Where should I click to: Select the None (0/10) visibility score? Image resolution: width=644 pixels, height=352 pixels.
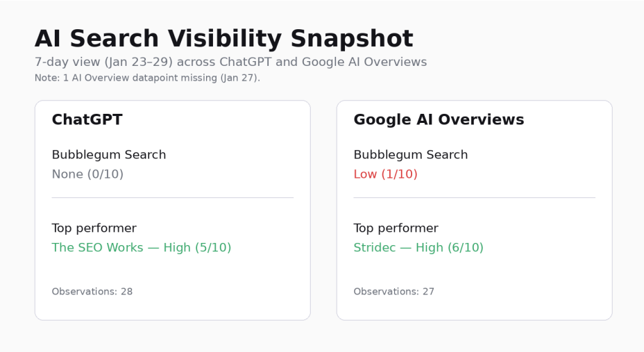coord(87,174)
